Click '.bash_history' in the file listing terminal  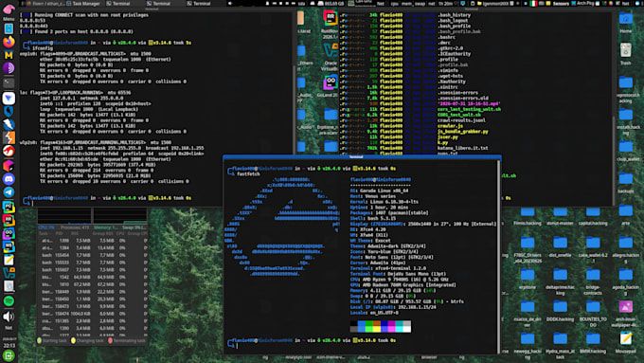(455, 15)
